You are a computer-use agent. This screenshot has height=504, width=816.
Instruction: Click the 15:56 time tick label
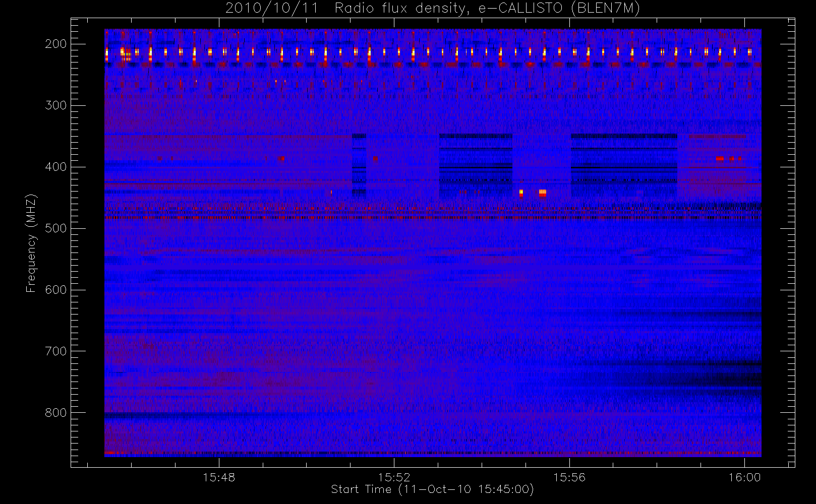tap(569, 477)
